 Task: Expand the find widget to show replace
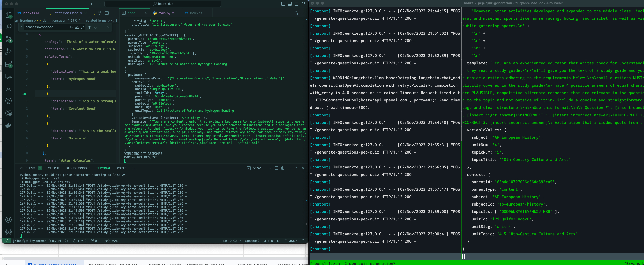click(22, 27)
